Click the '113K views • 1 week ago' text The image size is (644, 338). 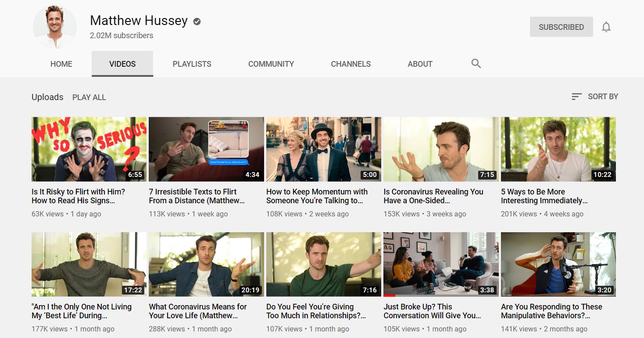pyautogui.click(x=188, y=214)
